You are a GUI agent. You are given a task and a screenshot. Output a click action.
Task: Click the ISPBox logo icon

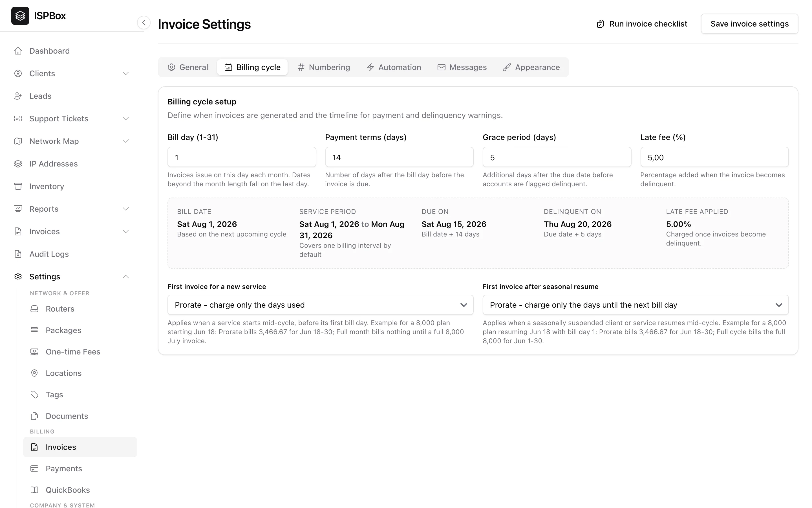(20, 16)
